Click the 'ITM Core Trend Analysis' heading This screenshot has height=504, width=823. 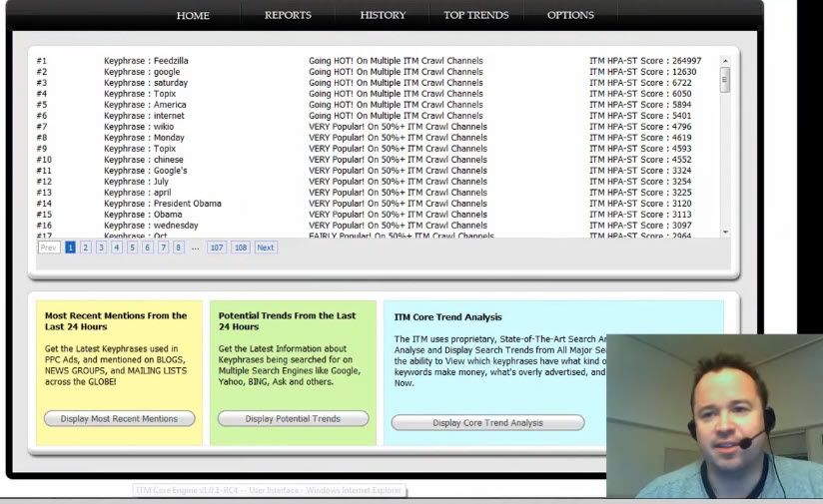pos(447,317)
